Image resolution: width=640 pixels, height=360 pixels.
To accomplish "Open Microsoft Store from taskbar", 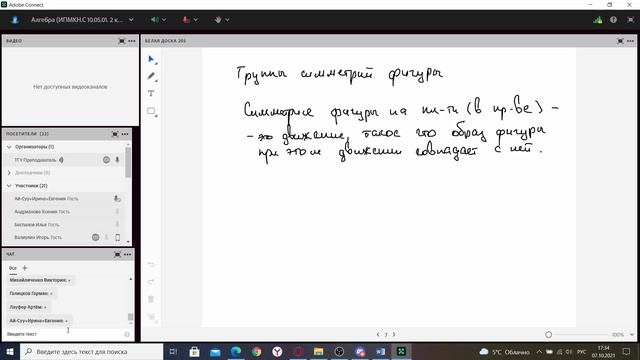I will (x=194, y=351).
